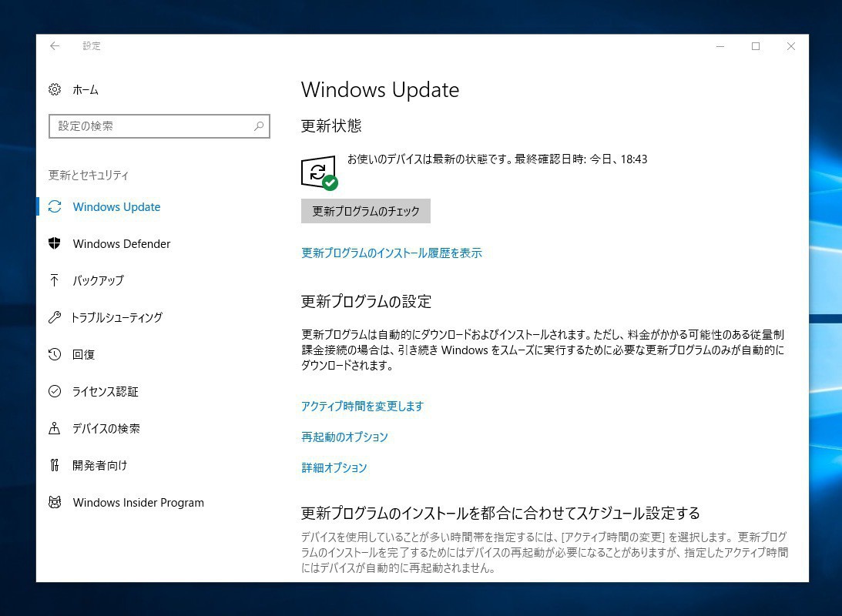Screen dimensions: 842x616
Task: Click the Home gear icon
Action: point(55,89)
